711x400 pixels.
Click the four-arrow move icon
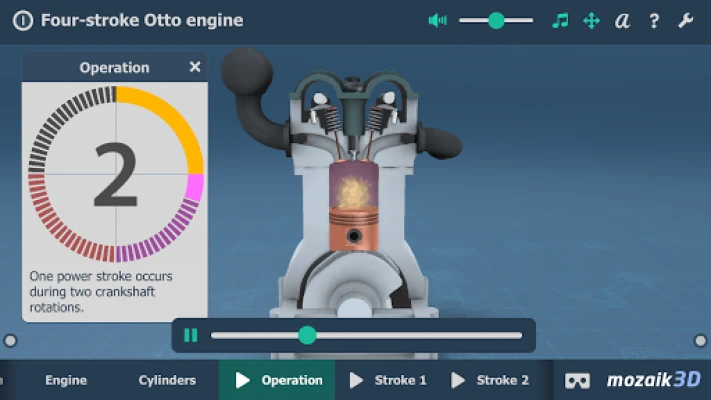pos(591,21)
